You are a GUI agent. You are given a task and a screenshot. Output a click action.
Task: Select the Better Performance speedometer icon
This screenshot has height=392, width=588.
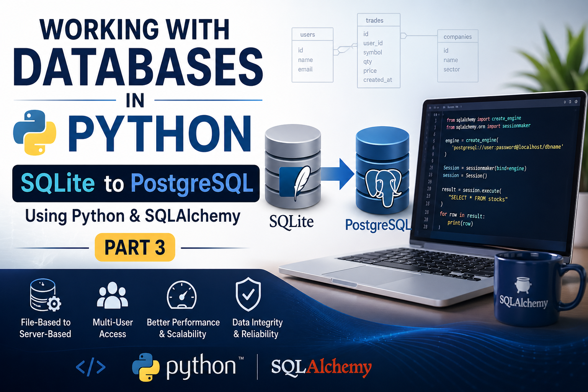pos(182,295)
